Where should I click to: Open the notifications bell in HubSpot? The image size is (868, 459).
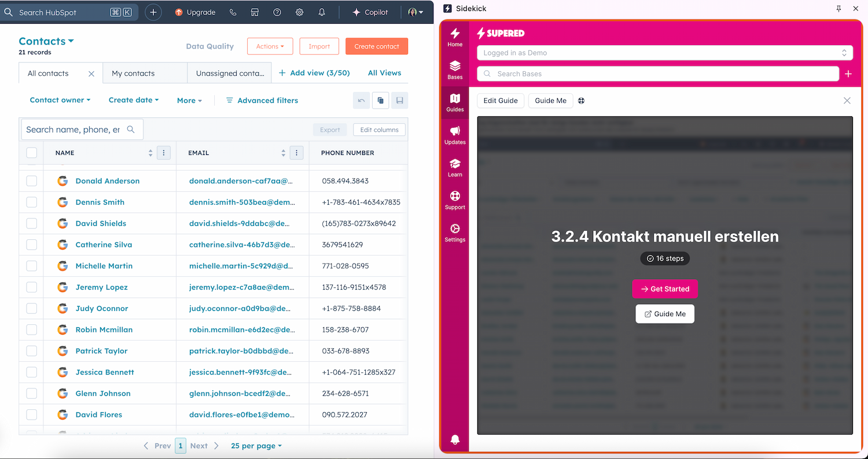point(322,12)
